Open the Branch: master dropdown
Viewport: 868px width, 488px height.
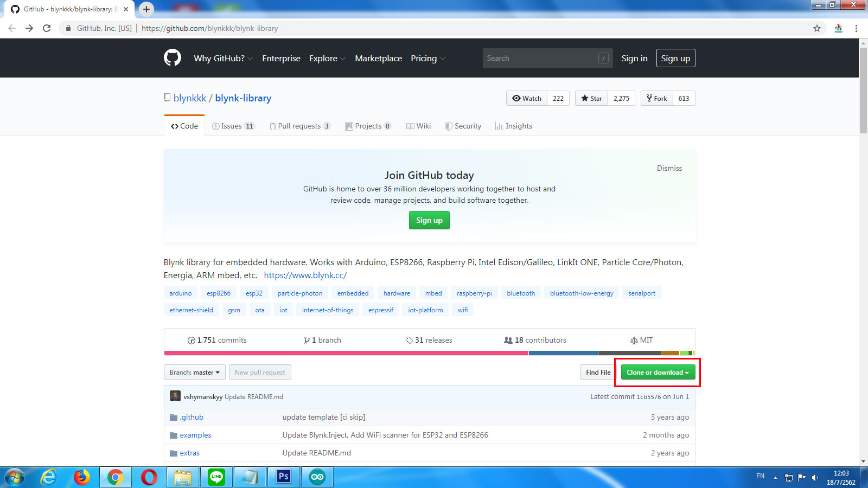[x=195, y=373]
